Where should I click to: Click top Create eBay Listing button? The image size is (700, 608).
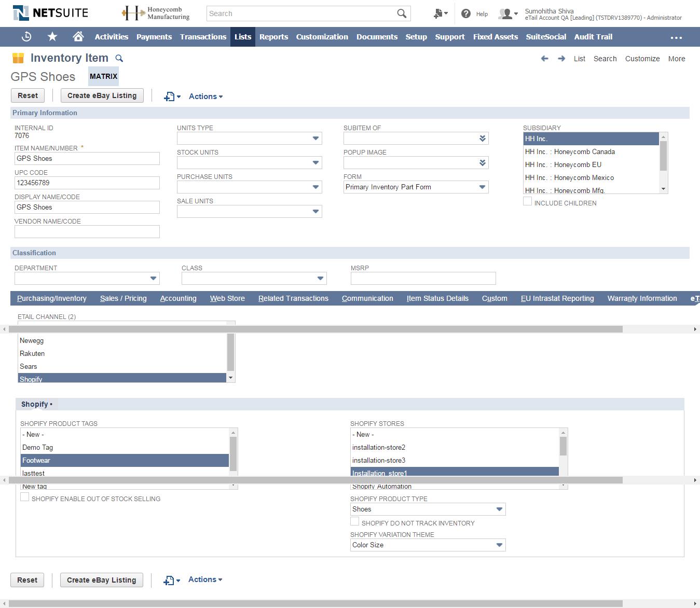click(x=102, y=95)
